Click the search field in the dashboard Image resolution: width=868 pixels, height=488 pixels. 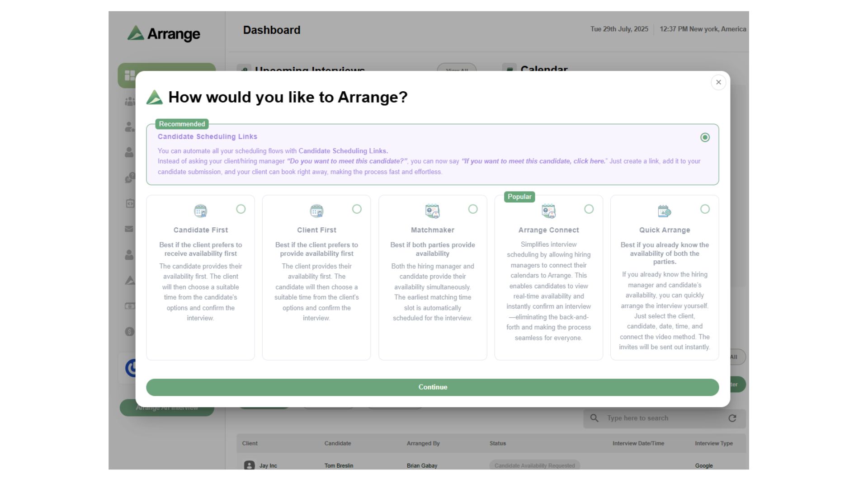click(665, 418)
